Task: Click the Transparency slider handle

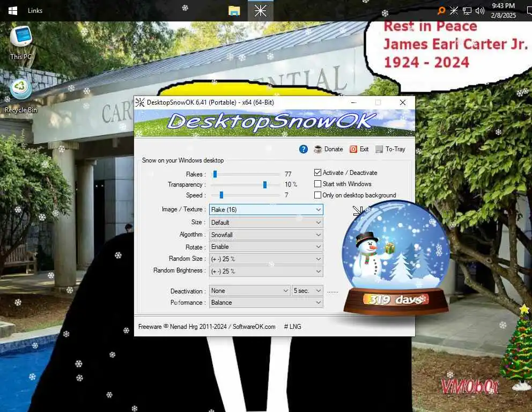Action: (264, 185)
